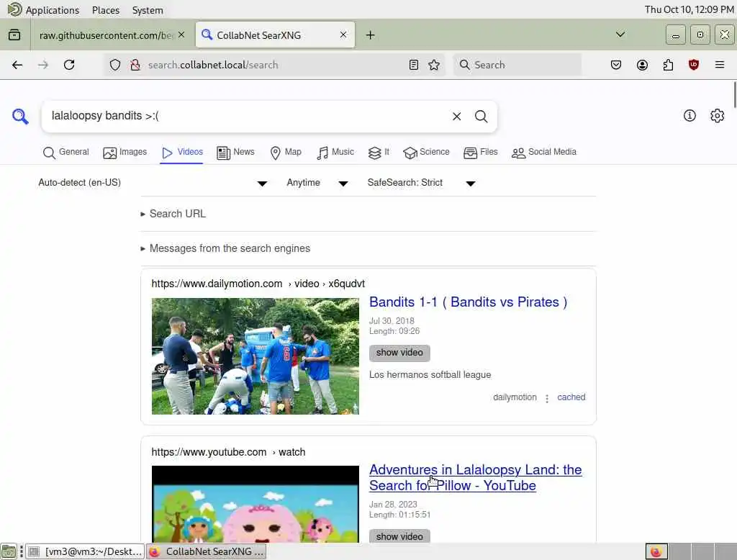737x560 pixels.
Task: Click the browser address bar
Action: 275,65
